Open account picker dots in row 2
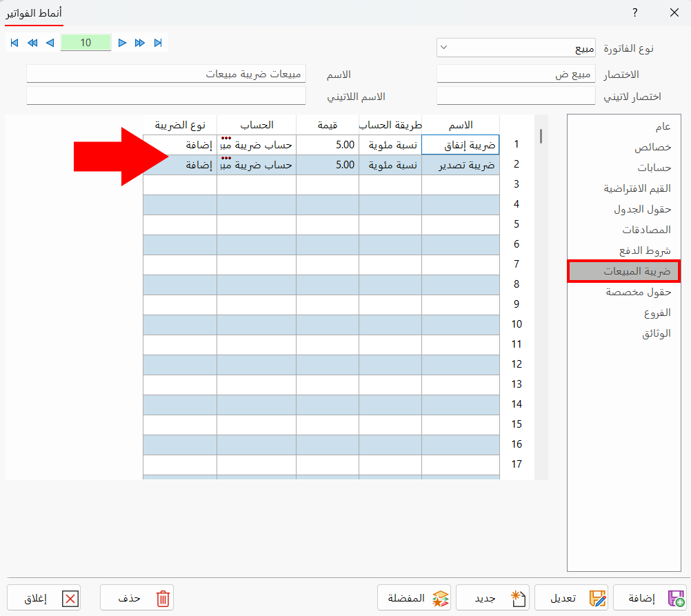The width and height of the screenshot is (691, 616). click(226, 158)
